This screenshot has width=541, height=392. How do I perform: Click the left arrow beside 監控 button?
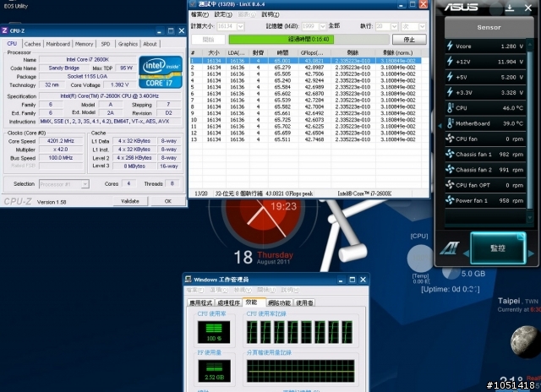tap(466, 253)
